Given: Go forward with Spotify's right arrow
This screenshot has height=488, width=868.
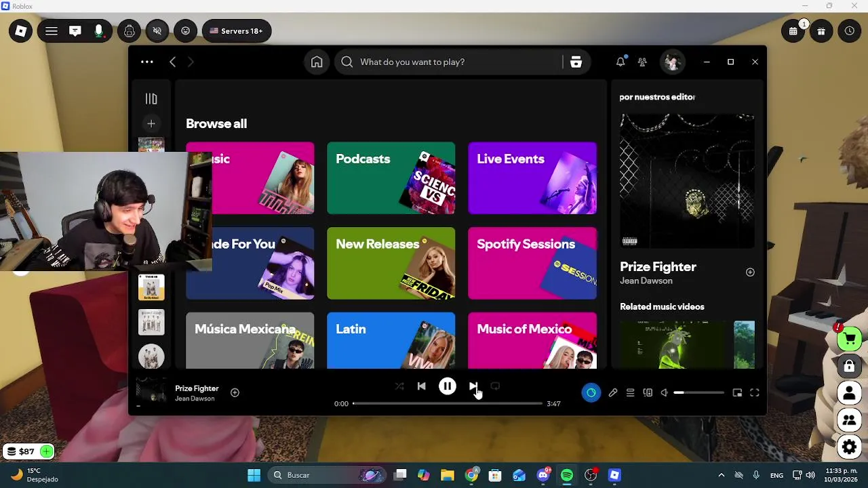Looking at the screenshot, I should click(191, 62).
